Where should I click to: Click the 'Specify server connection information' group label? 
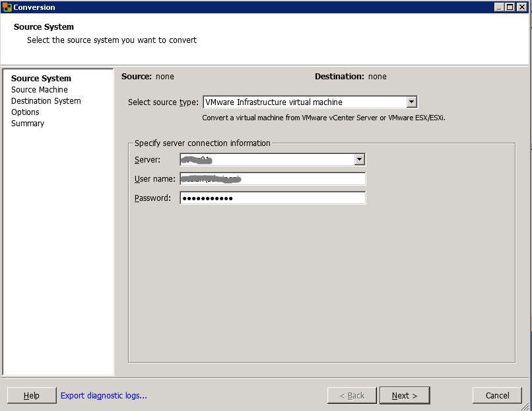coord(202,143)
